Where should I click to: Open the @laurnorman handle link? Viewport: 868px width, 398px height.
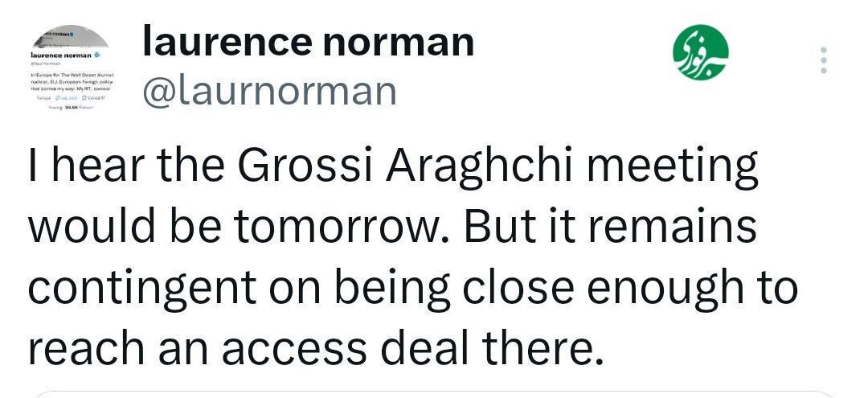pyautogui.click(x=269, y=92)
